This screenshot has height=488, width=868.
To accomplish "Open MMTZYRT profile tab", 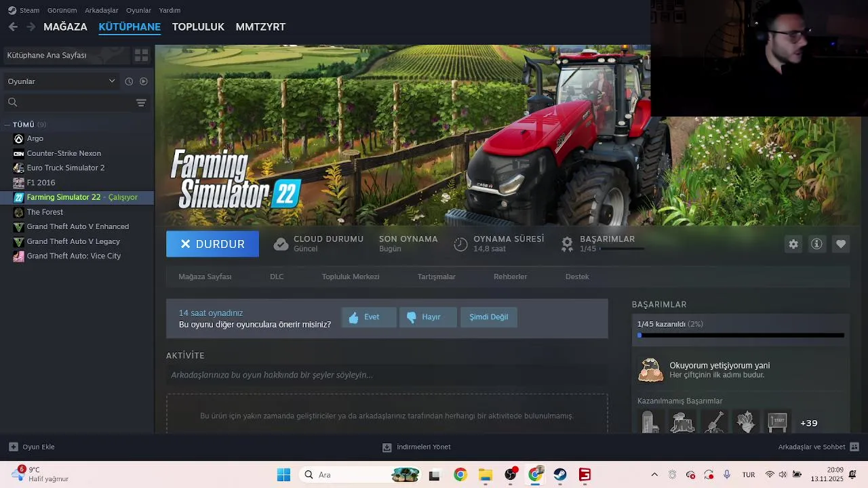I will [260, 27].
